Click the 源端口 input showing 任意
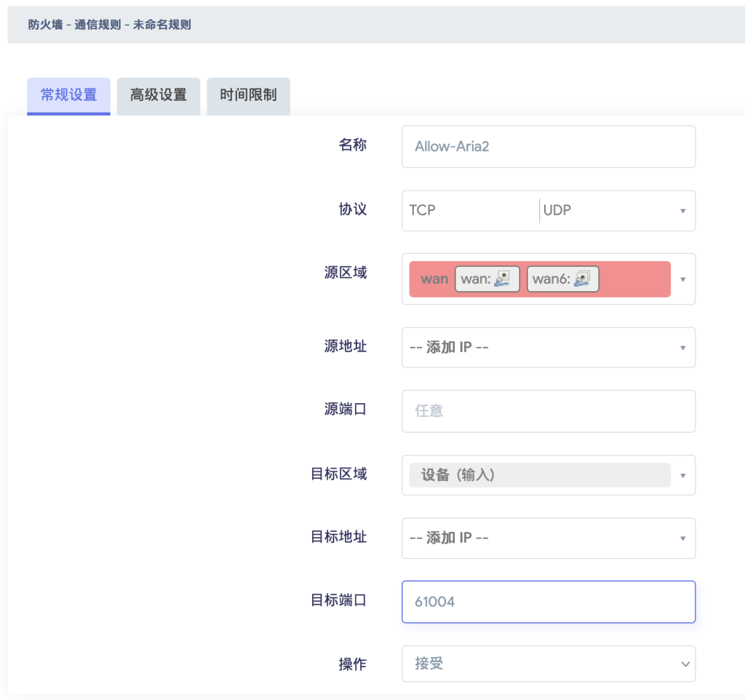This screenshot has height=700, width=745. [x=548, y=411]
